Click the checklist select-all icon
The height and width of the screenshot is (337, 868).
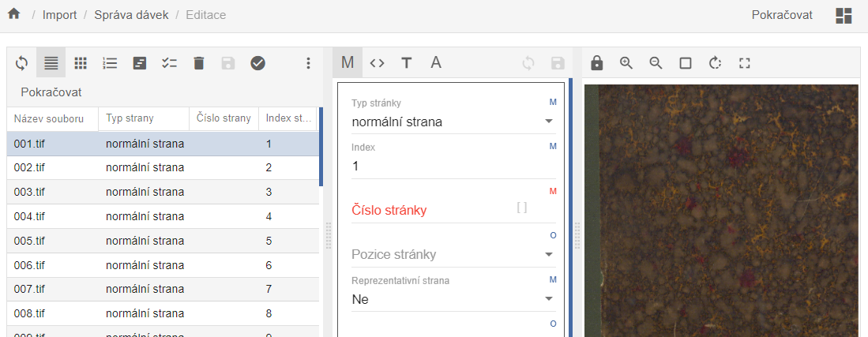[x=169, y=63]
